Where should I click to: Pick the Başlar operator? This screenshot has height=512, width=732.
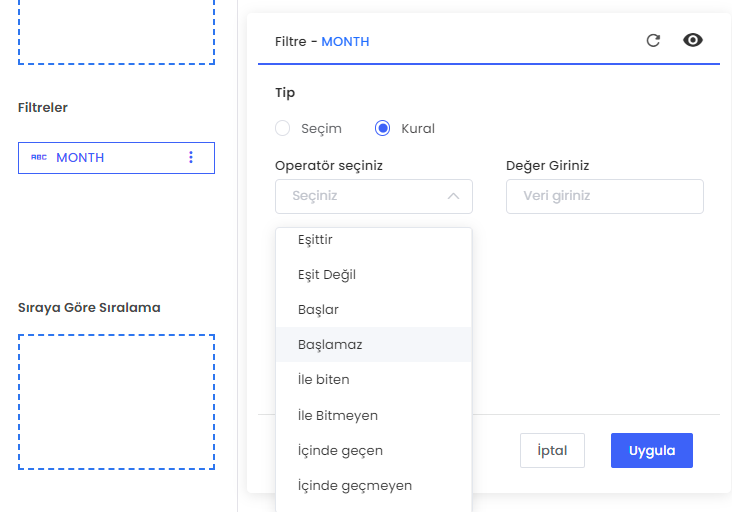tap(318, 310)
